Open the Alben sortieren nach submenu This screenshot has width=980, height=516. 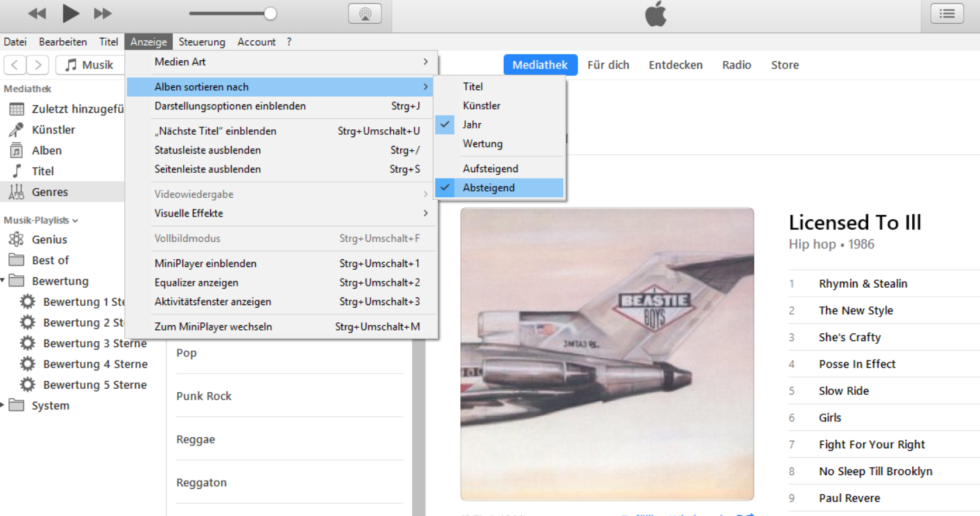(x=281, y=86)
